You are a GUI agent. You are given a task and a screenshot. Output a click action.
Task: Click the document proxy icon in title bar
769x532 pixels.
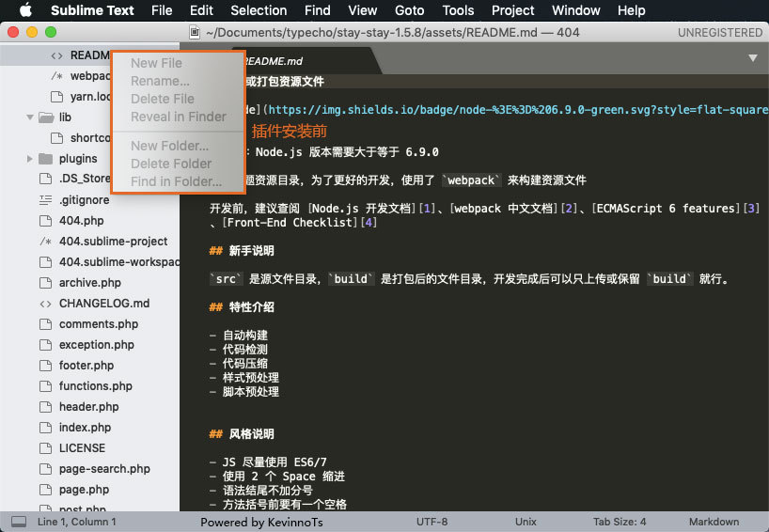[x=195, y=32]
